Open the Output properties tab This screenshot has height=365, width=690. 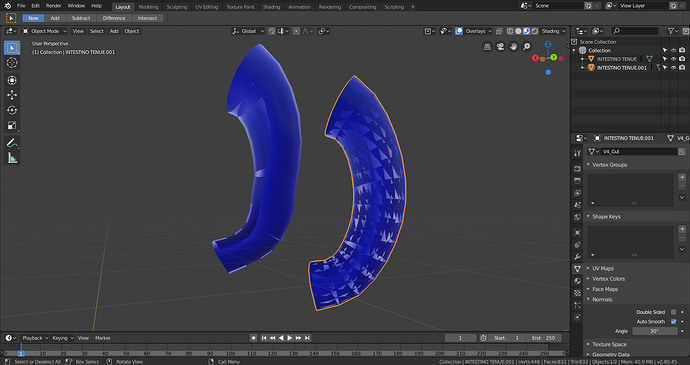point(578,181)
